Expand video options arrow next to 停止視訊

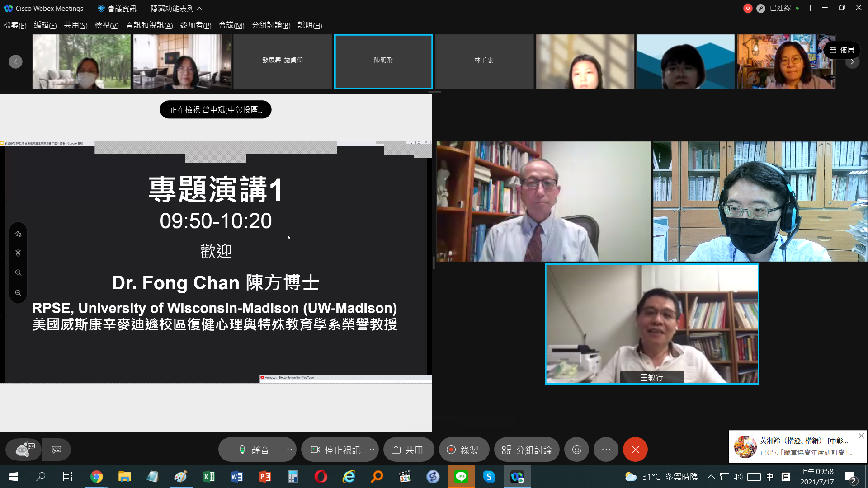[372, 450]
